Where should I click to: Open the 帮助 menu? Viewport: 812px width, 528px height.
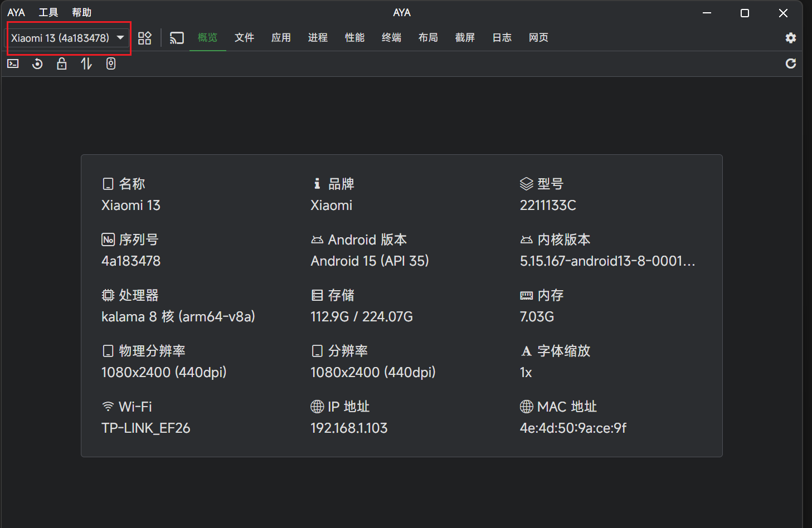(x=81, y=12)
